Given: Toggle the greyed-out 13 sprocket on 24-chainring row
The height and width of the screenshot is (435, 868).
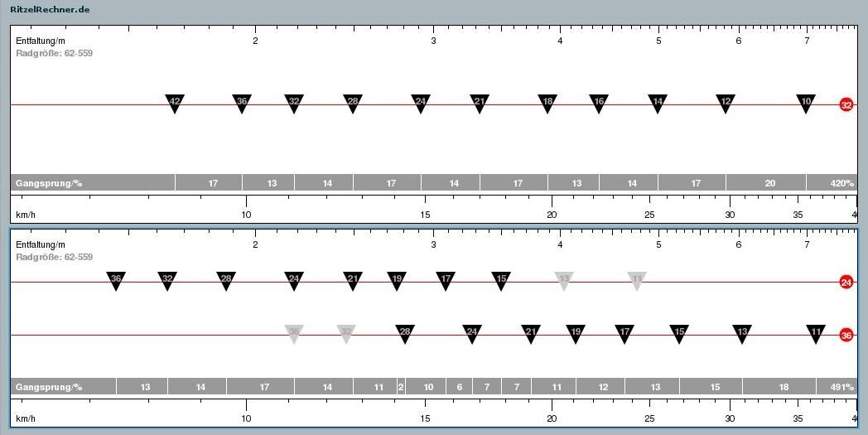Looking at the screenshot, I should click(564, 279).
